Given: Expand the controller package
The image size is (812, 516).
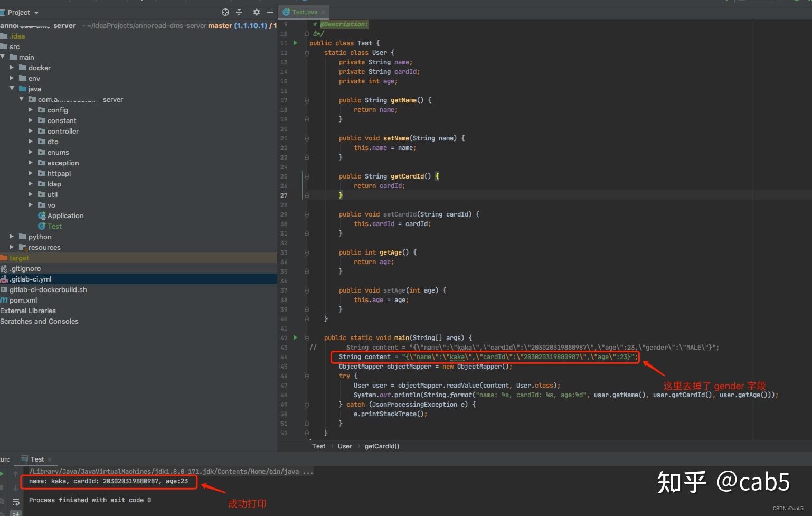Looking at the screenshot, I should tap(30, 131).
